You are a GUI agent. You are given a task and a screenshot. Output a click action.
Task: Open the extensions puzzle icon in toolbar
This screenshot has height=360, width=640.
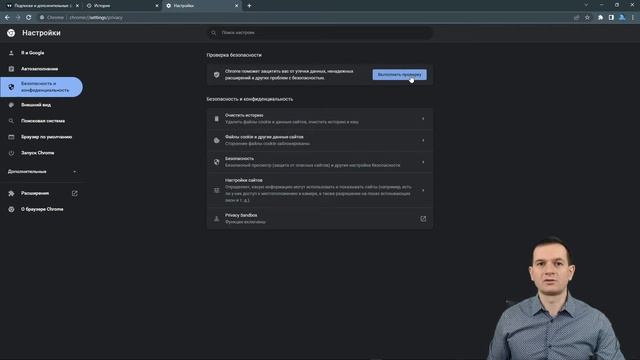pos(600,18)
